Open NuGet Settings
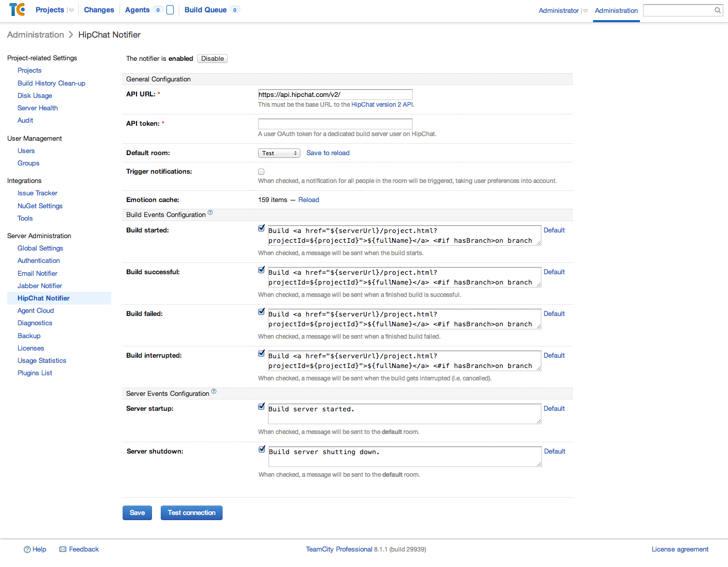This screenshot has width=728, height=567. pyautogui.click(x=40, y=206)
